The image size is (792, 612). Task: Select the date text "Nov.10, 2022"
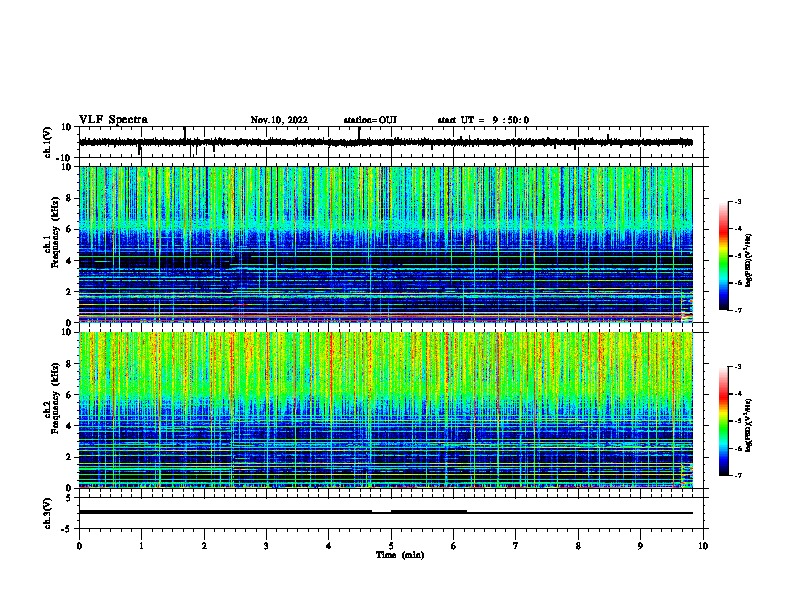pos(279,120)
